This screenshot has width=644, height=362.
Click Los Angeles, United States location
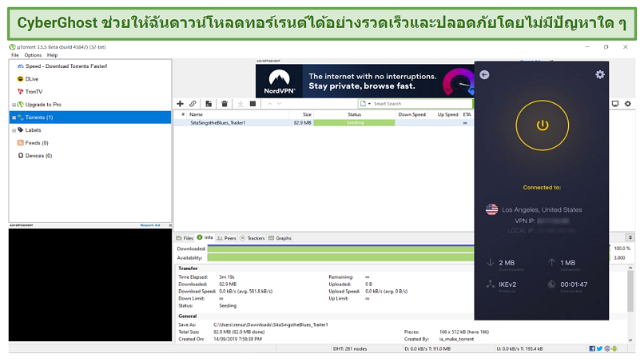click(542, 209)
